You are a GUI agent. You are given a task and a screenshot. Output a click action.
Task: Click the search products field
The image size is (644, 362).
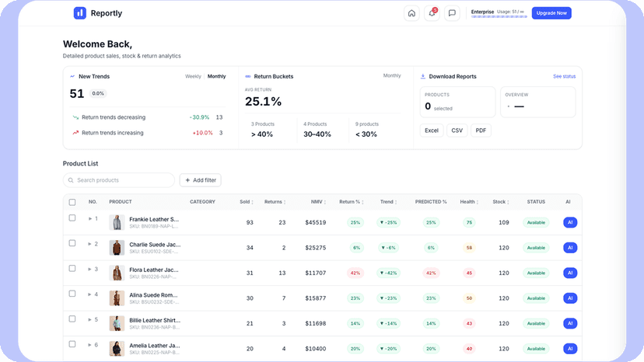[119, 180]
